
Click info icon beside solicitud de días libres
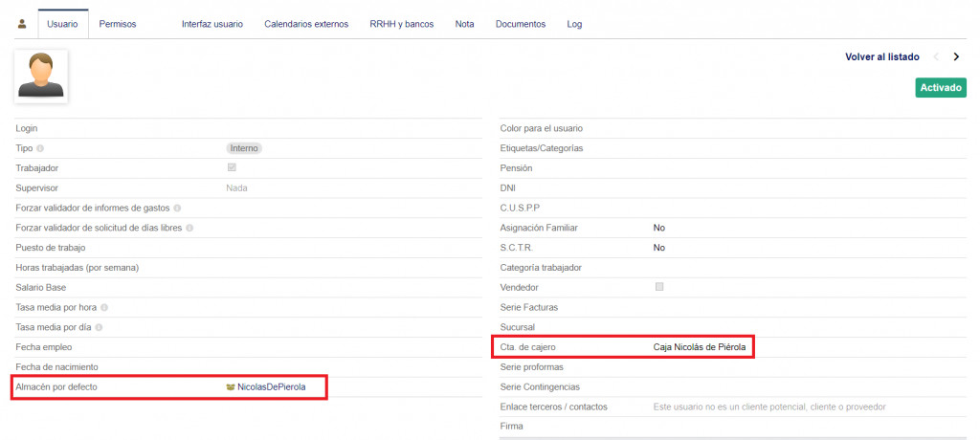(x=189, y=228)
